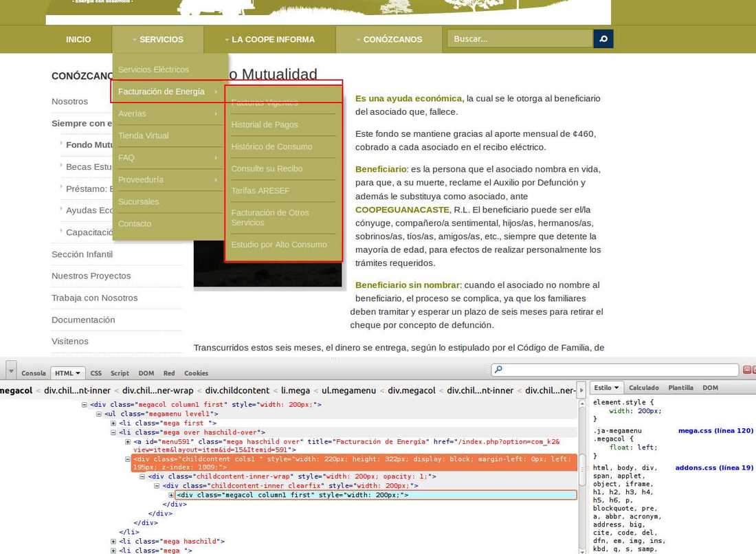Image resolution: width=756 pixels, height=554 pixels.
Task: Collapse the childcontent-inner clearfix div node
Action: (x=157, y=486)
